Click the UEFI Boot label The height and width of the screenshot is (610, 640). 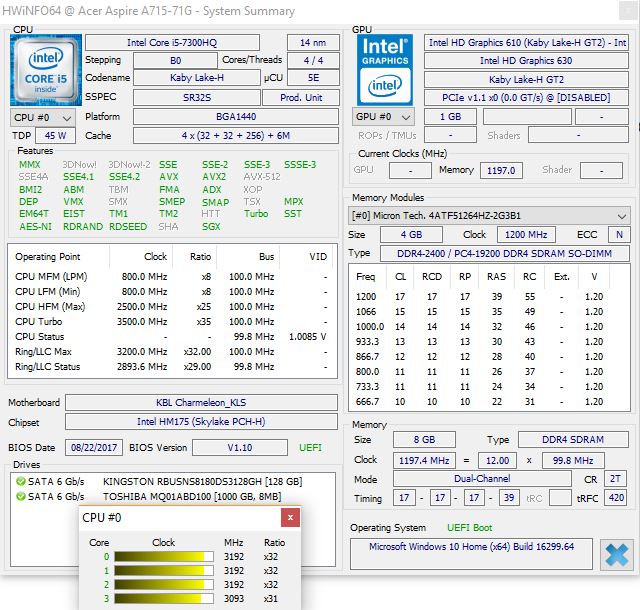click(470, 528)
